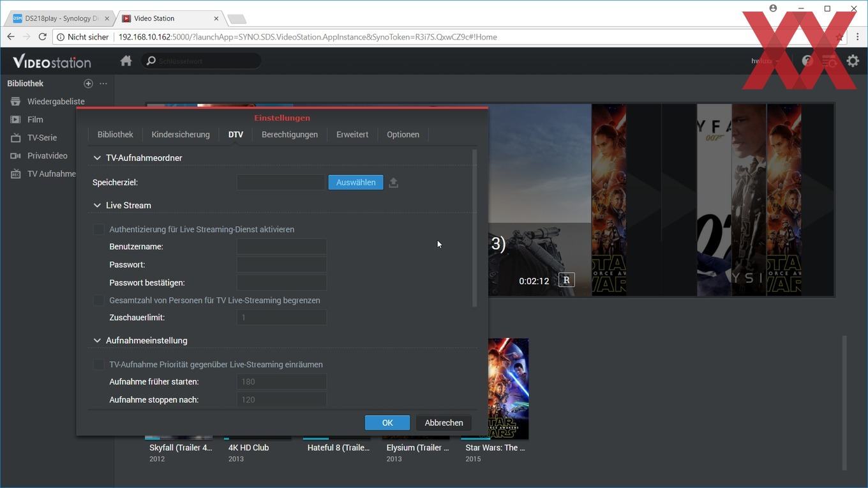Close the Video Station browser tab
The height and width of the screenshot is (488, 868).
(216, 19)
